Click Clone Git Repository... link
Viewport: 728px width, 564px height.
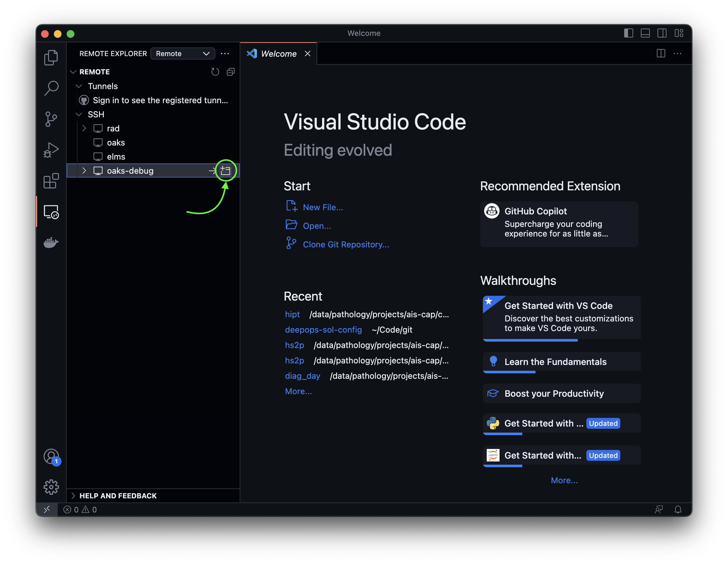pyautogui.click(x=346, y=244)
